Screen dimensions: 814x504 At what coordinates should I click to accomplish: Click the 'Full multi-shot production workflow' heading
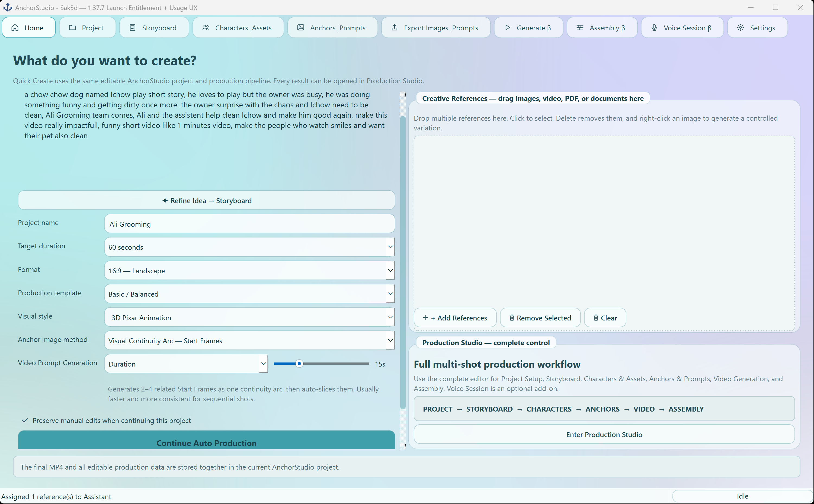[x=497, y=364]
